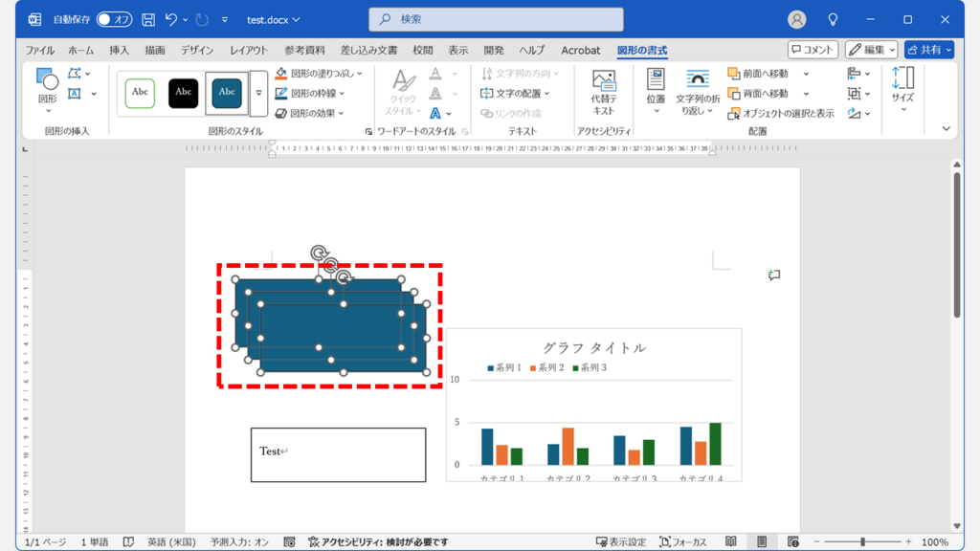Click the vertical scrollbar thumb

(957, 245)
